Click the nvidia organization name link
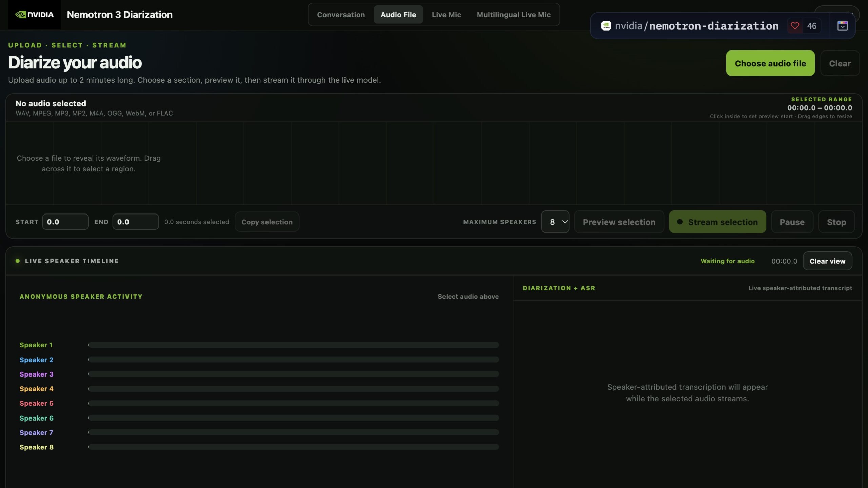 tap(629, 26)
